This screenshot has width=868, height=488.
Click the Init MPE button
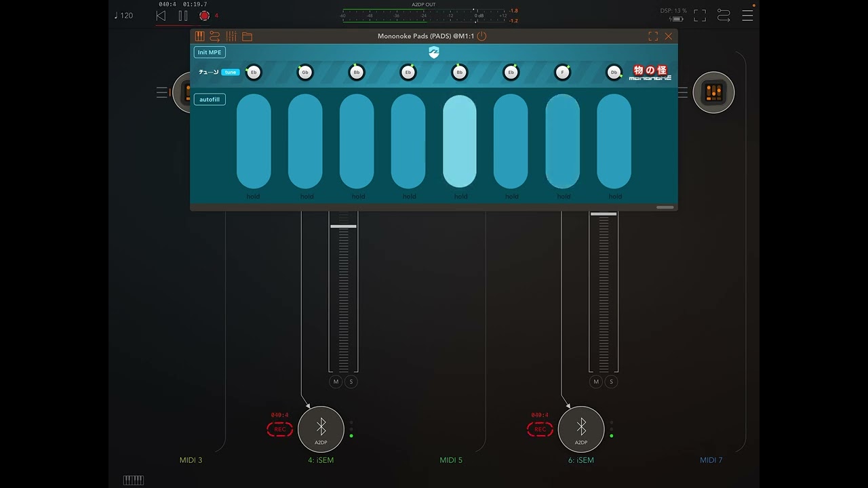[210, 52]
